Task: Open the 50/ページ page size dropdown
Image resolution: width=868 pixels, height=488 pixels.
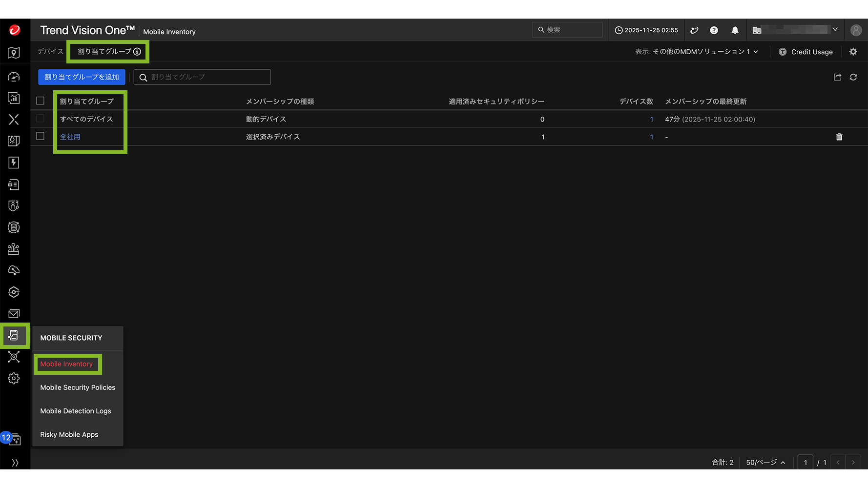Action: pyautogui.click(x=765, y=462)
